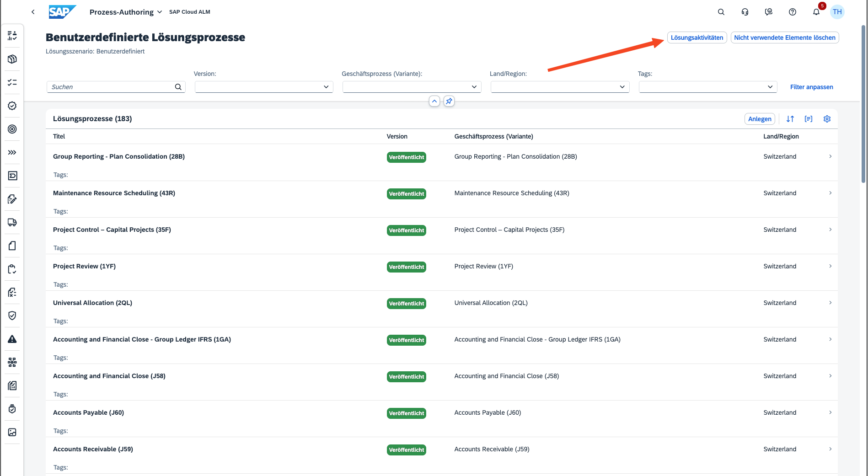Toggle the pin filter bar button
This screenshot has height=476, width=868.
point(449,101)
